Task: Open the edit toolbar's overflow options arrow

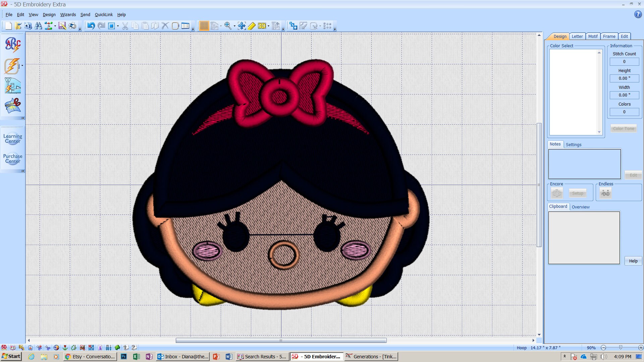Action: (x=193, y=29)
